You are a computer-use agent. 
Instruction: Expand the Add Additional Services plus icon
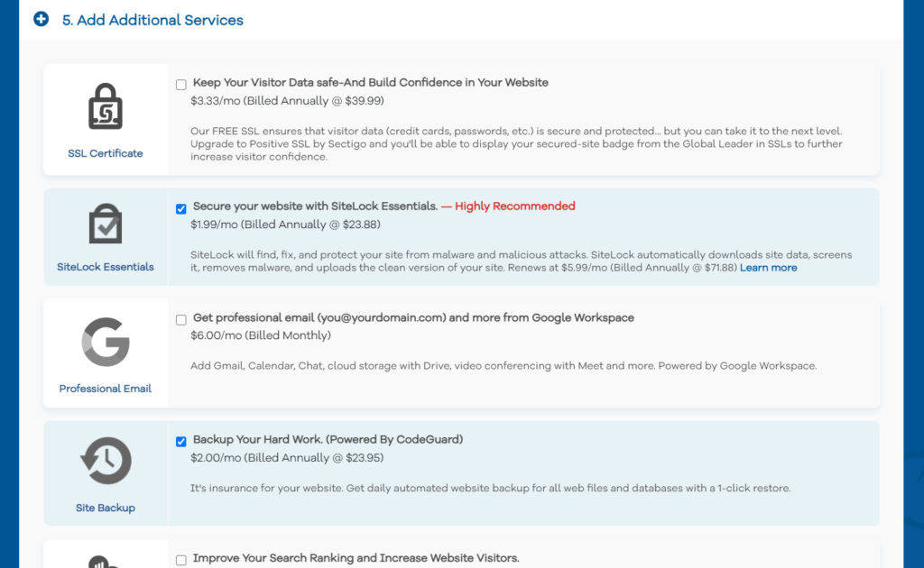coord(41,20)
